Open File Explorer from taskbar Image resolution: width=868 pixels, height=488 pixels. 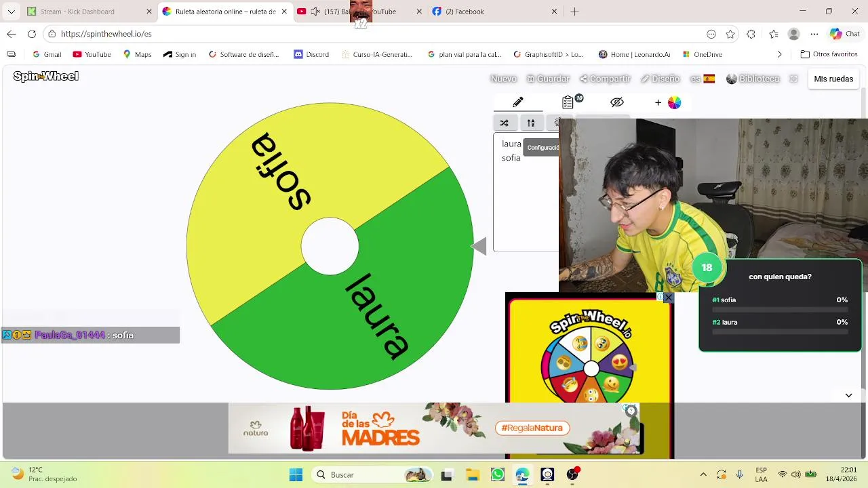[x=471, y=474]
